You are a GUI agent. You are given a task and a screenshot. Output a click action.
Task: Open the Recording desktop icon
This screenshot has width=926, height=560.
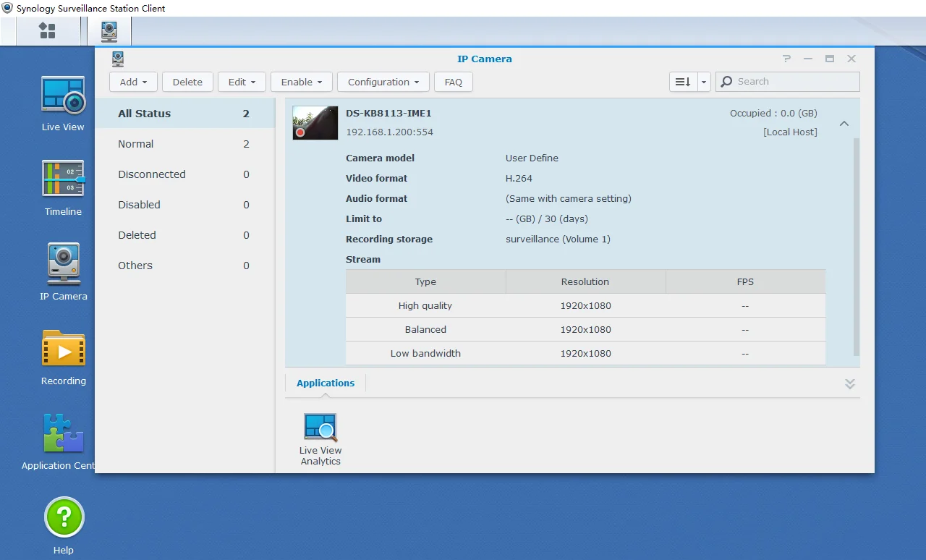coord(64,348)
